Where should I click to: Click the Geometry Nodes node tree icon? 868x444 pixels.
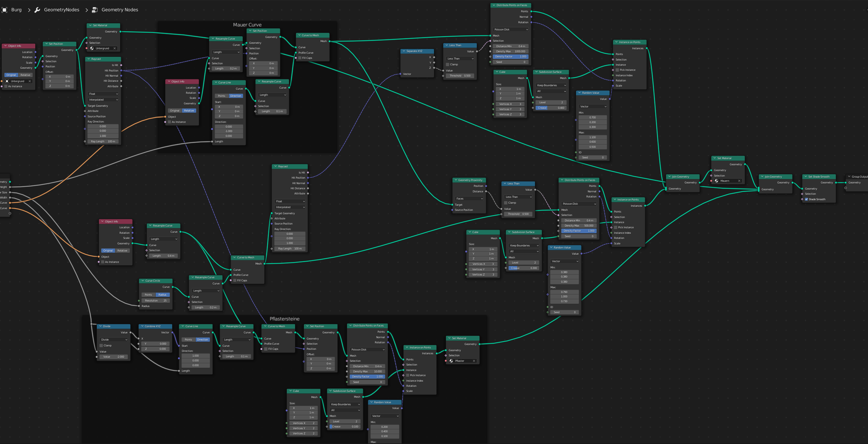coord(95,10)
